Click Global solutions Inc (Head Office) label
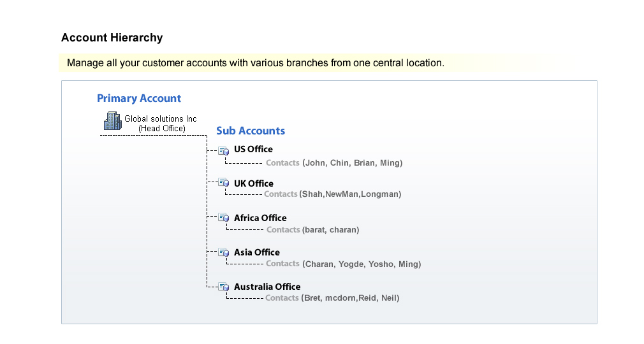The height and width of the screenshot is (344, 644). pos(161,124)
